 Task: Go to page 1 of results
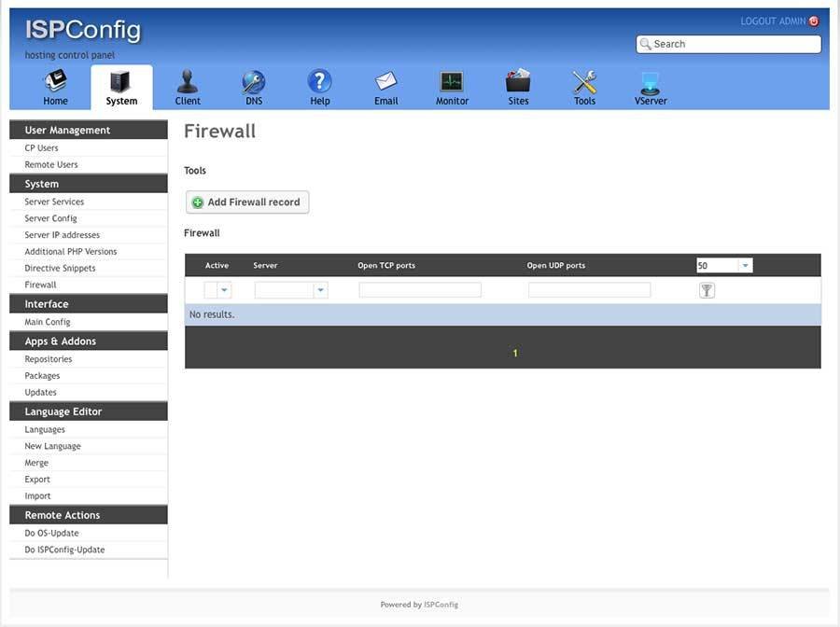pos(515,354)
